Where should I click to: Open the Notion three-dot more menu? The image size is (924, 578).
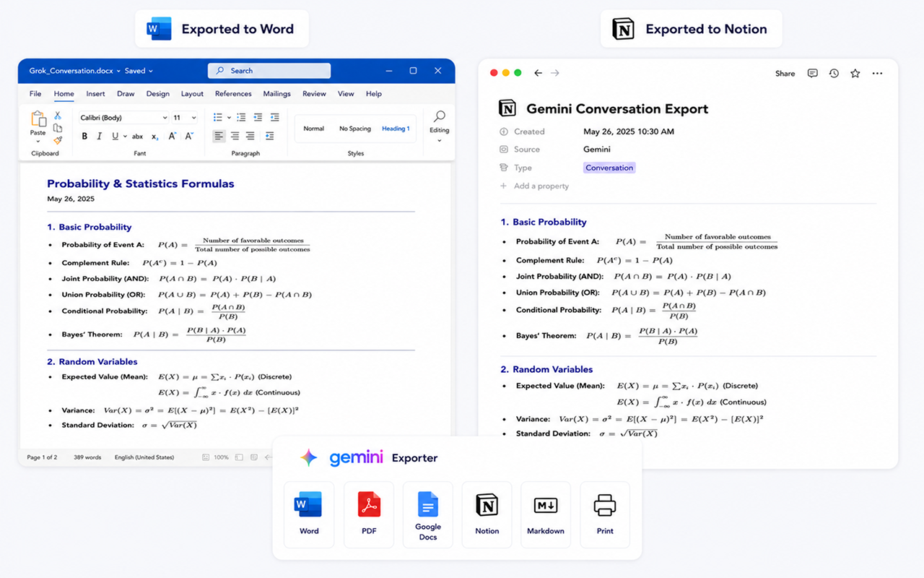coord(877,73)
